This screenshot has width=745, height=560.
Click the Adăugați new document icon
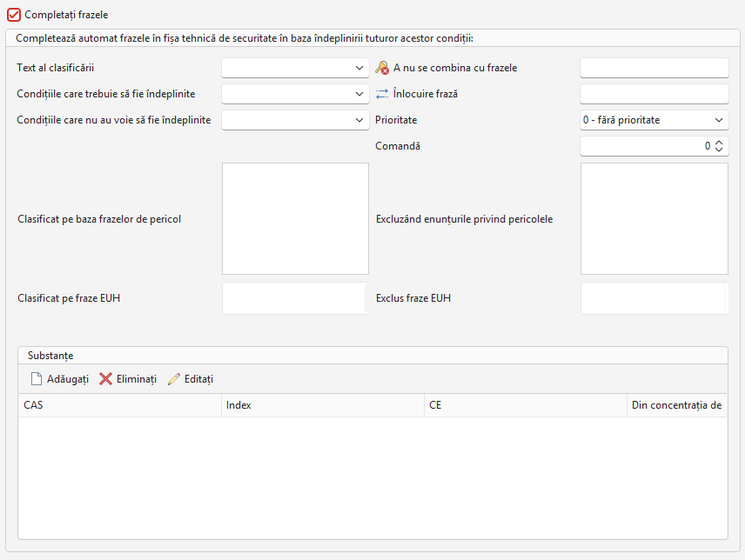pyautogui.click(x=36, y=379)
